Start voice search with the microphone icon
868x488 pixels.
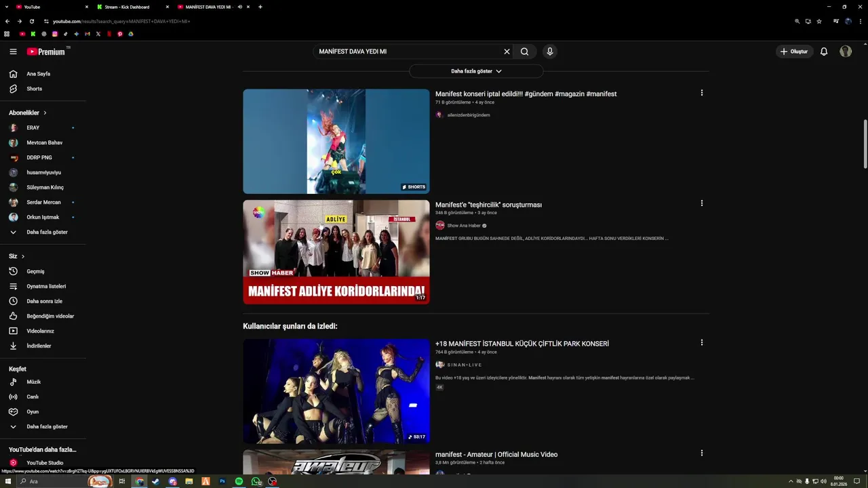(550, 52)
